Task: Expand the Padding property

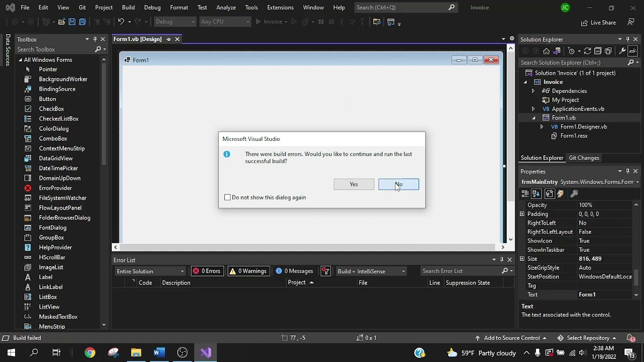Action: pyautogui.click(x=522, y=214)
